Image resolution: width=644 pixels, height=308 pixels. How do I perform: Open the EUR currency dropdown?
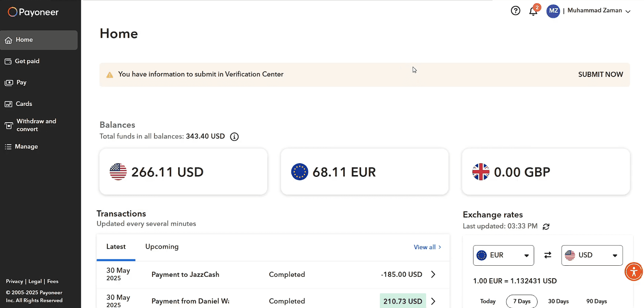click(x=503, y=255)
